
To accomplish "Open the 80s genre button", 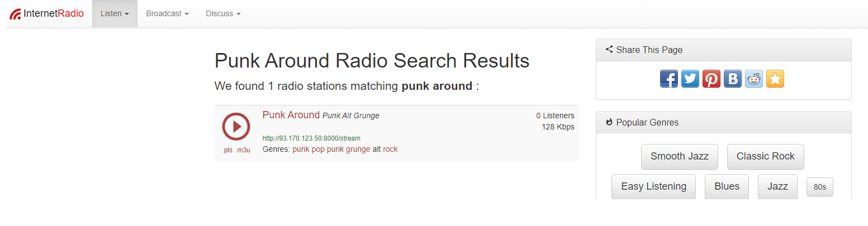I will 819,187.
